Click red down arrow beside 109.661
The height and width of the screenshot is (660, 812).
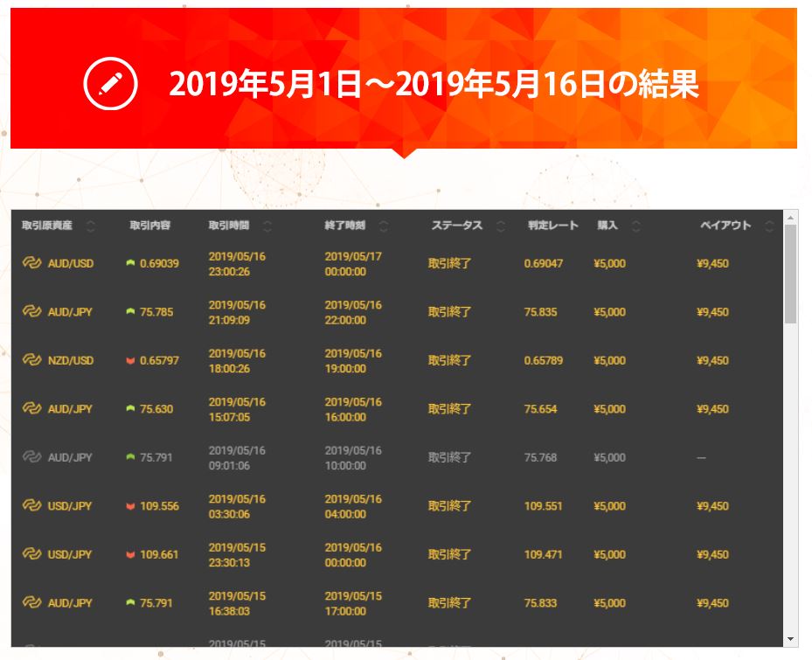pyautogui.click(x=130, y=555)
